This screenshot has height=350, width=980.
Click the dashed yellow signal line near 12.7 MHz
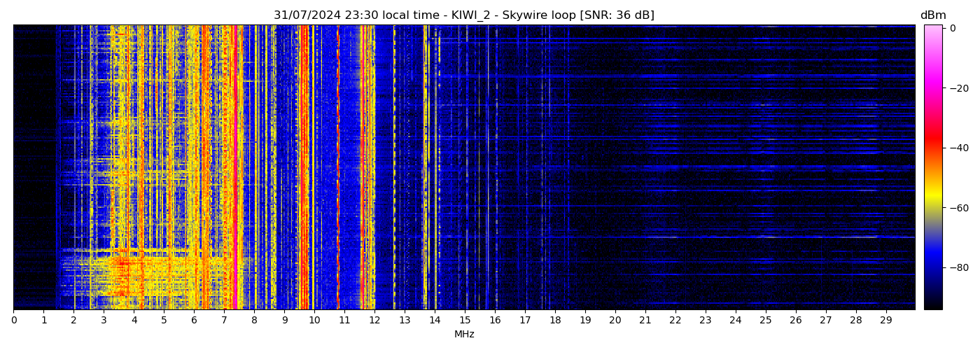pyautogui.click(x=394, y=168)
